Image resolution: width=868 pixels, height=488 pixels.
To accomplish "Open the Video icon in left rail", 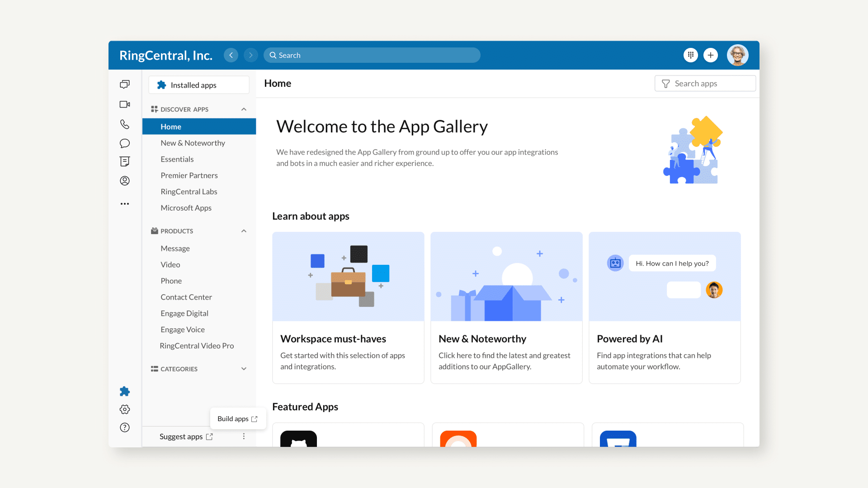I will click(125, 104).
